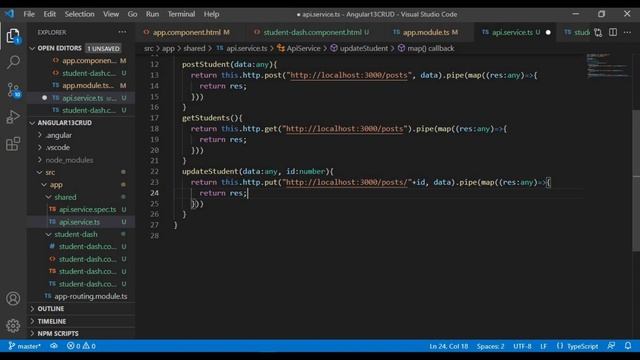Open editor more actions ellipsis
This screenshot has height=360, width=640.
pos(627,32)
